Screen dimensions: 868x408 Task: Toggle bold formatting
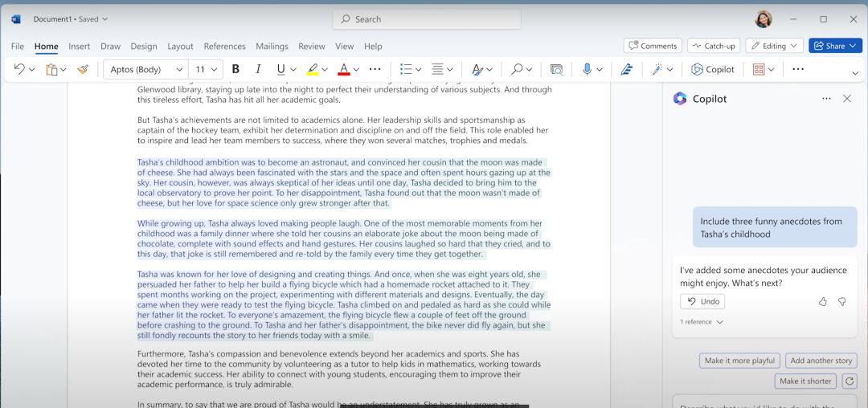pyautogui.click(x=235, y=69)
